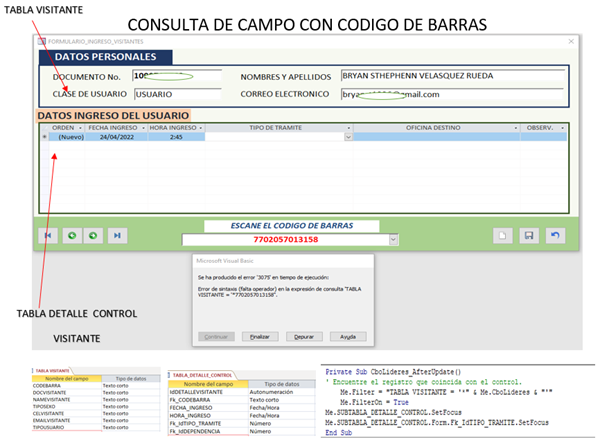Viewport: 600px width, 441px height.
Task: Select the Fk_CODEBARRA field name row
Action: (208, 400)
